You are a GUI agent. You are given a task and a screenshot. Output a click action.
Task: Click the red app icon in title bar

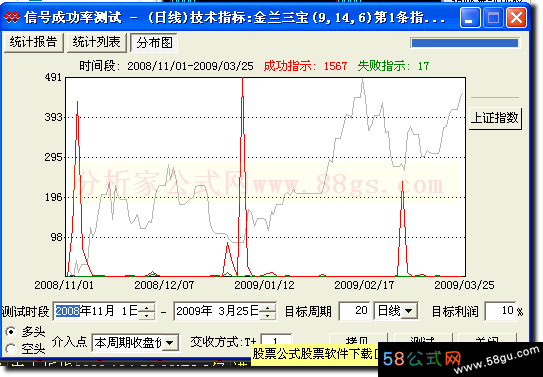click(x=12, y=17)
